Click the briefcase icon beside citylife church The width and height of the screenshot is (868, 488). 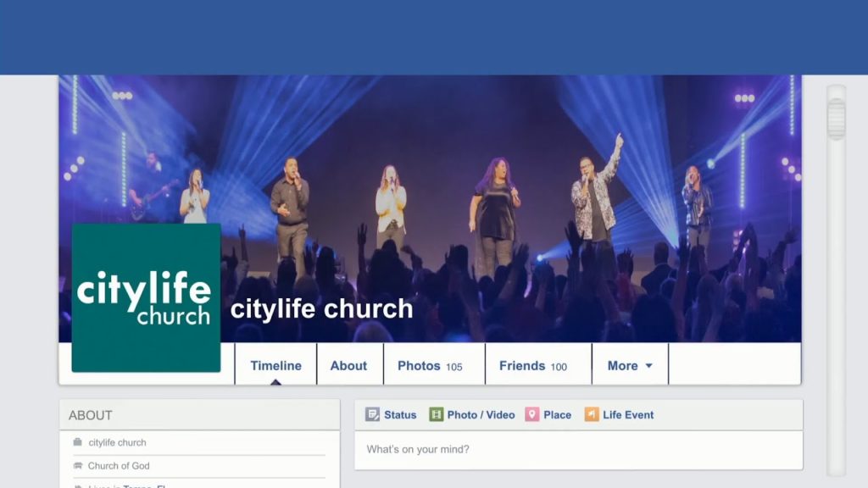[x=77, y=442]
